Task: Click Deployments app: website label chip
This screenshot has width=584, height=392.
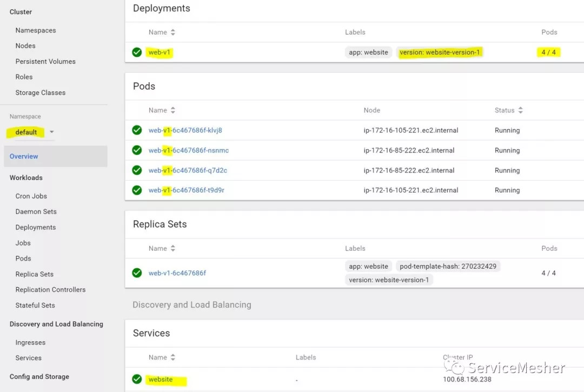Action: [x=368, y=52]
